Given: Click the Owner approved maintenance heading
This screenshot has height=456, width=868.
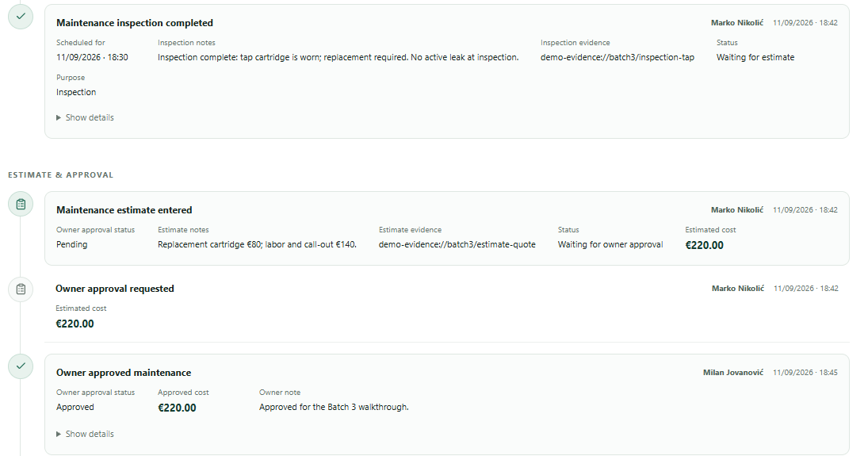Looking at the screenshot, I should tap(124, 373).
